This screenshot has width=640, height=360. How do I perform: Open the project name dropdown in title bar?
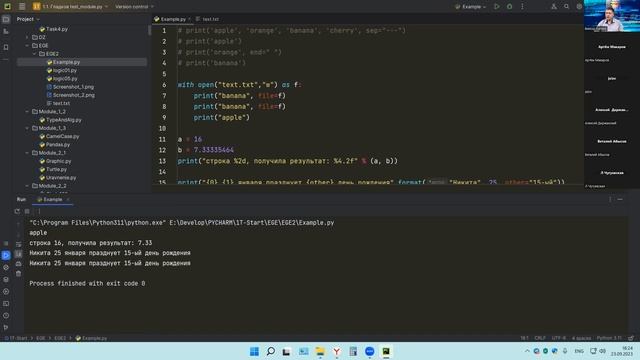[71, 7]
